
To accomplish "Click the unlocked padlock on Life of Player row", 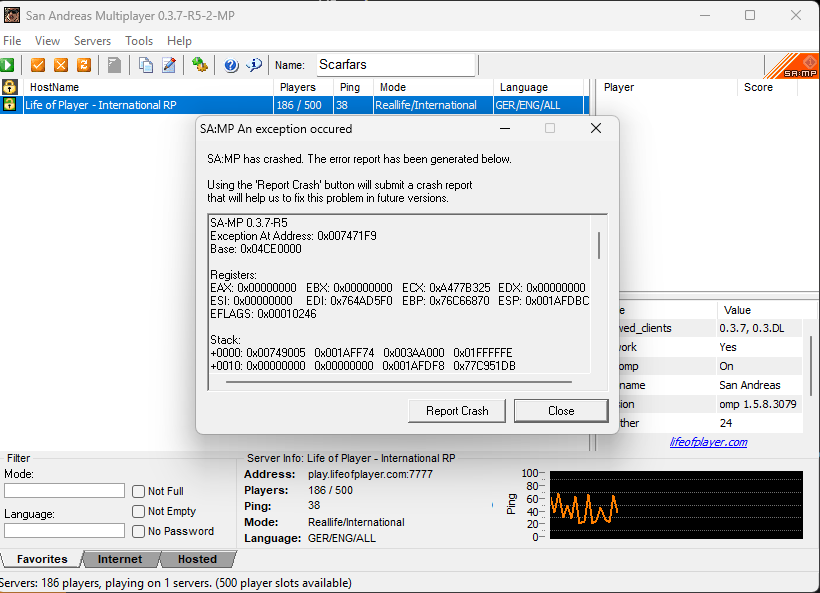I will tap(9, 104).
